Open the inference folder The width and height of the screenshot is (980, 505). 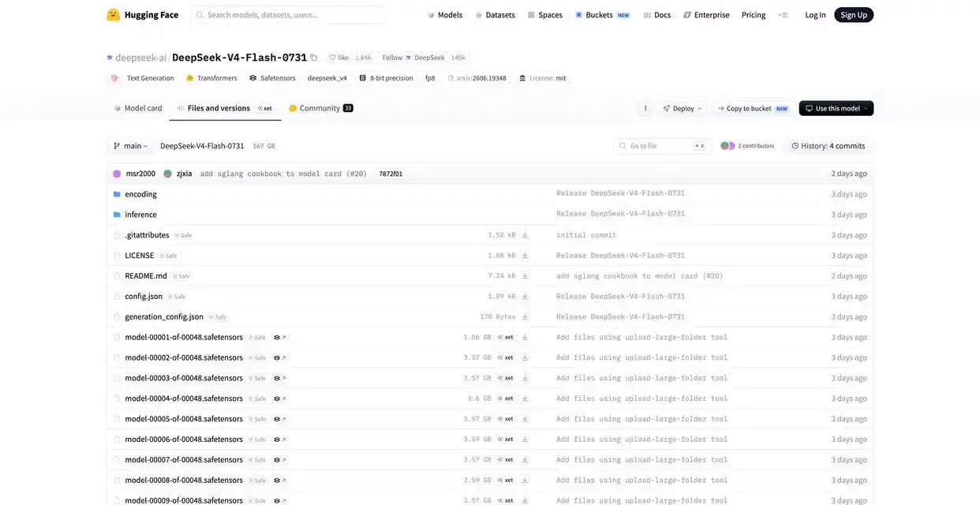click(x=140, y=215)
